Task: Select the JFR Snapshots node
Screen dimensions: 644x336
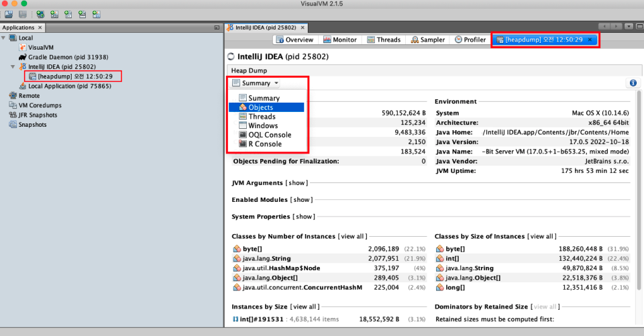Action: point(34,115)
